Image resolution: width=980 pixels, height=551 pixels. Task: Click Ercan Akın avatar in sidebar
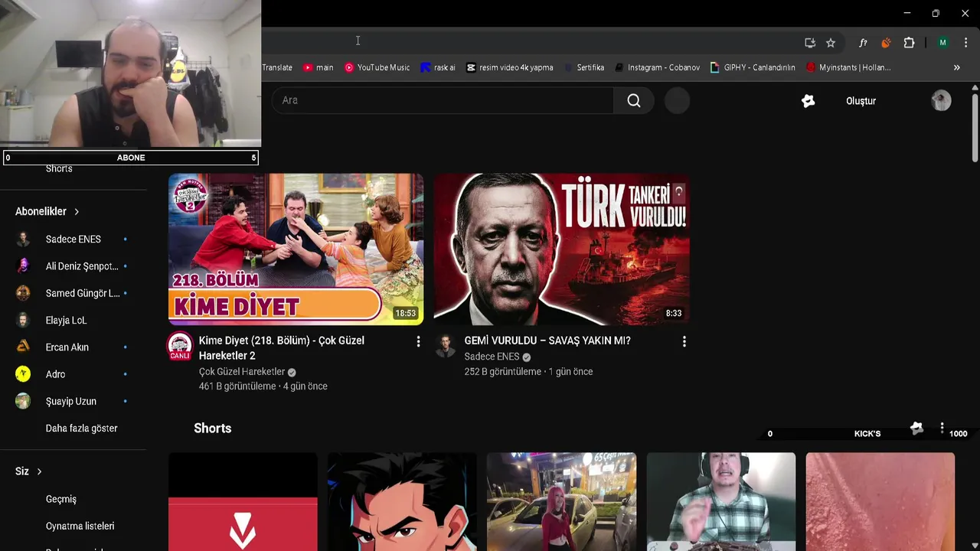[x=23, y=347]
